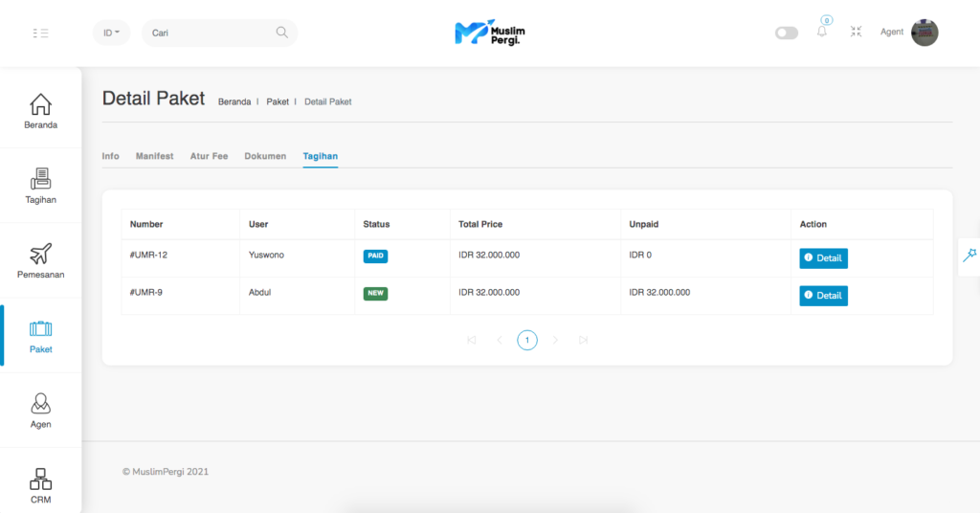
Task: Open Detail for invoice #UMR-9
Action: 823,296
